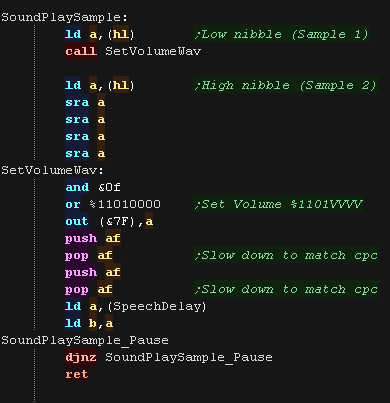Click the SetVolumeWav: label definition
390x403 pixels.
pos(53,170)
